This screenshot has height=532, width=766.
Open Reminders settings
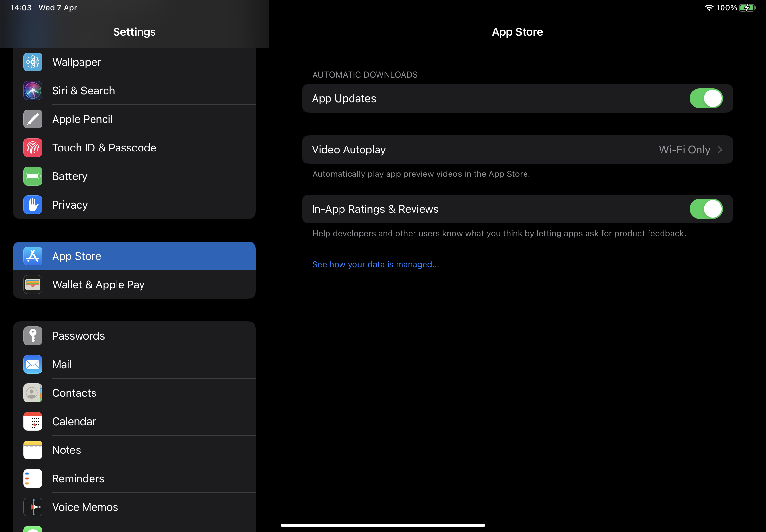click(134, 478)
